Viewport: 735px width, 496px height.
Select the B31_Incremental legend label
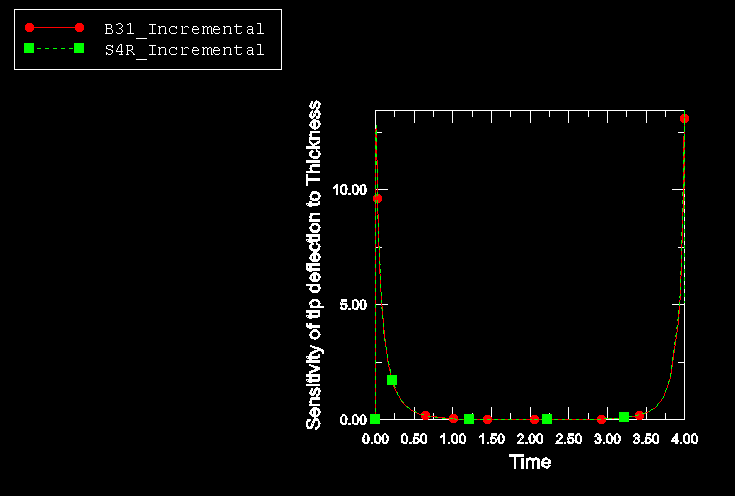[184, 29]
